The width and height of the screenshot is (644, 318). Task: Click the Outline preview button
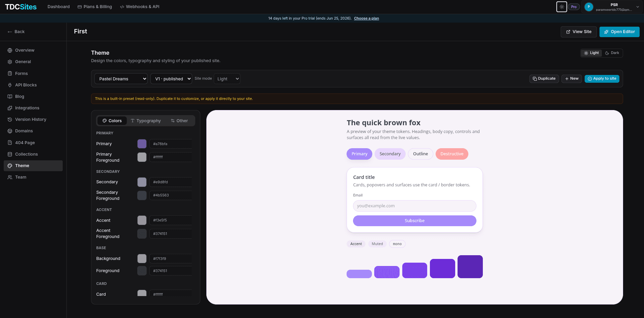[x=420, y=154]
